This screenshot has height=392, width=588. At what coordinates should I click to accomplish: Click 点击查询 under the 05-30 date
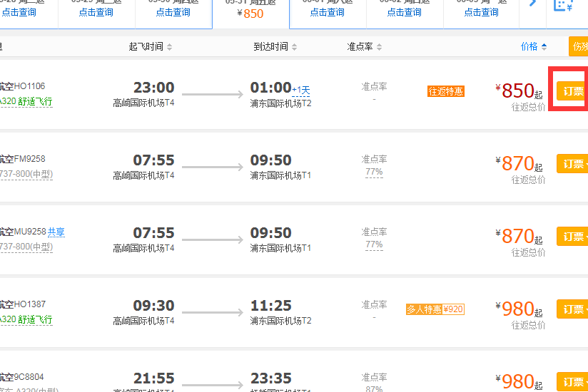pyautogui.click(x=173, y=12)
